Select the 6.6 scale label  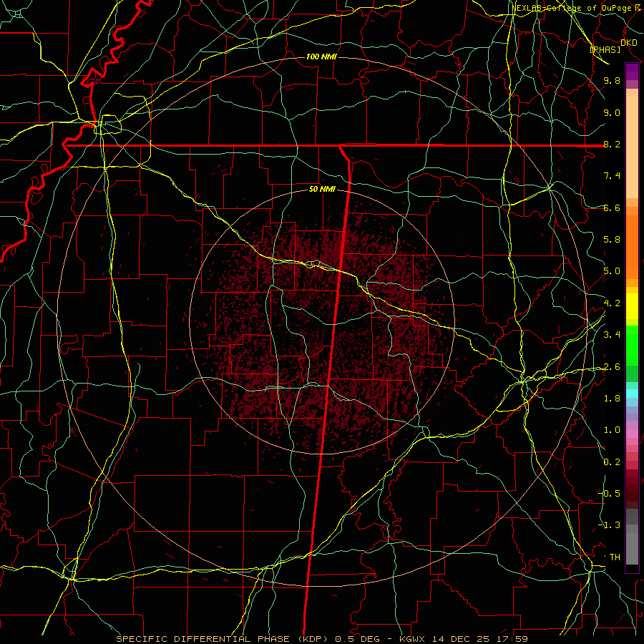point(612,208)
